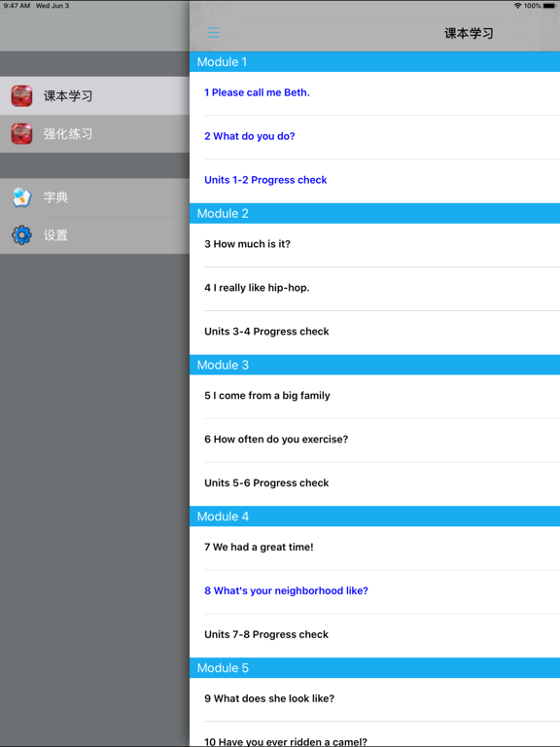Open lesson '2 What do you do?'
This screenshot has width=560, height=747.
[x=374, y=137]
